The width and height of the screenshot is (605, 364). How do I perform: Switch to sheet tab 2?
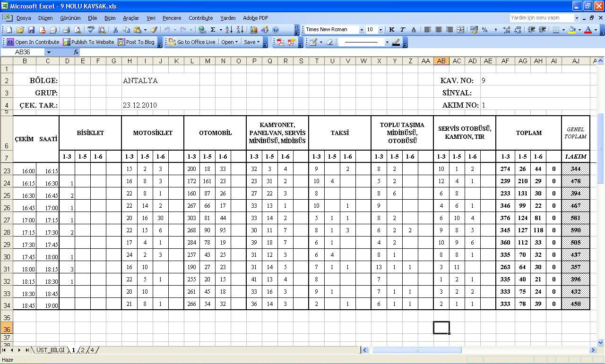(82, 350)
